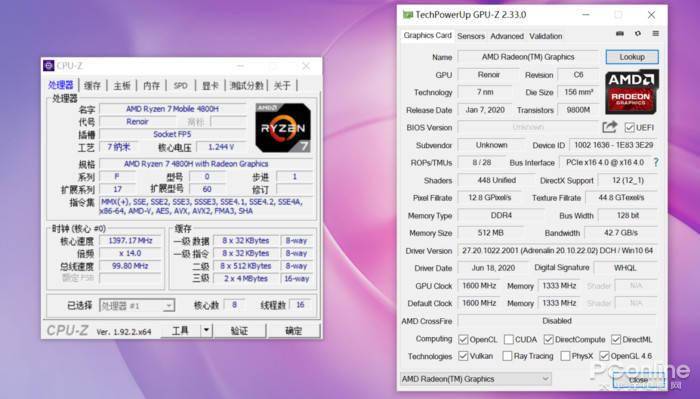
Task: Click the Lookup button in GPU-Z
Action: (x=632, y=57)
